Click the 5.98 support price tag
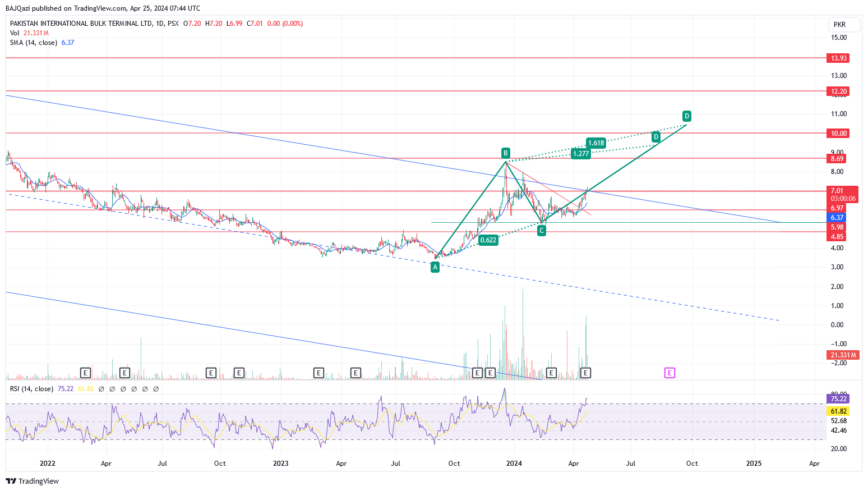The height and width of the screenshot is (491, 868). click(837, 227)
